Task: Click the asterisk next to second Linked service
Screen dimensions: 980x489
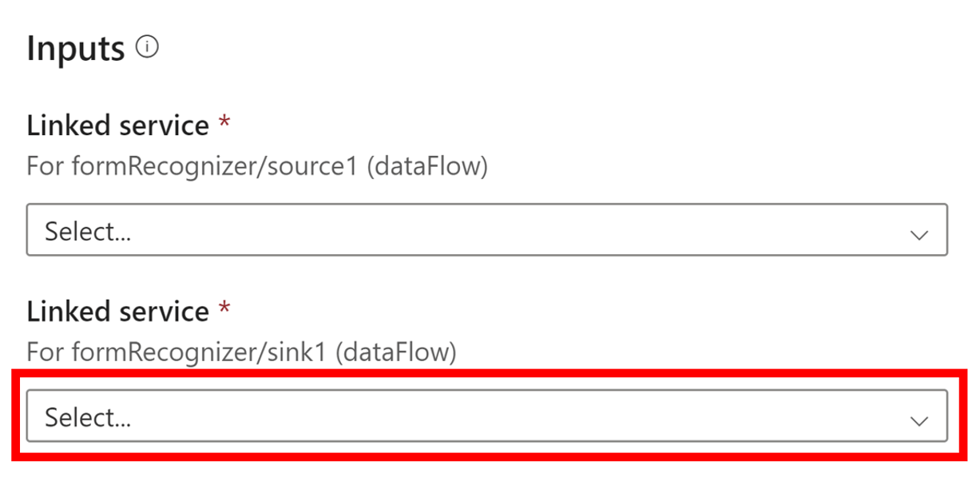Action: click(226, 306)
